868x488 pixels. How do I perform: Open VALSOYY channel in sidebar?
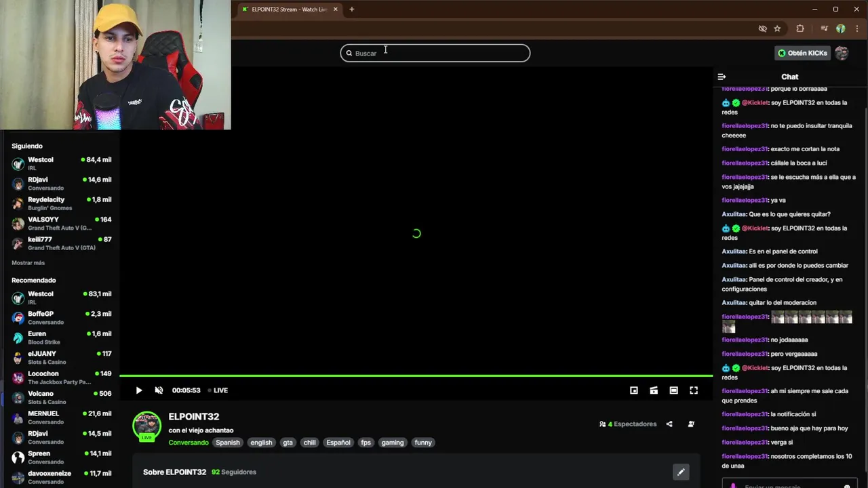click(61, 224)
